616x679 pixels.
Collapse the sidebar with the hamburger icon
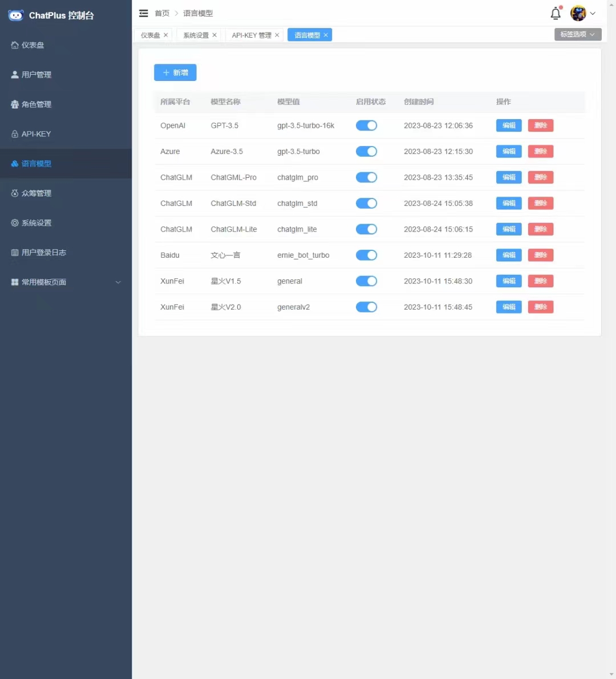tap(143, 13)
